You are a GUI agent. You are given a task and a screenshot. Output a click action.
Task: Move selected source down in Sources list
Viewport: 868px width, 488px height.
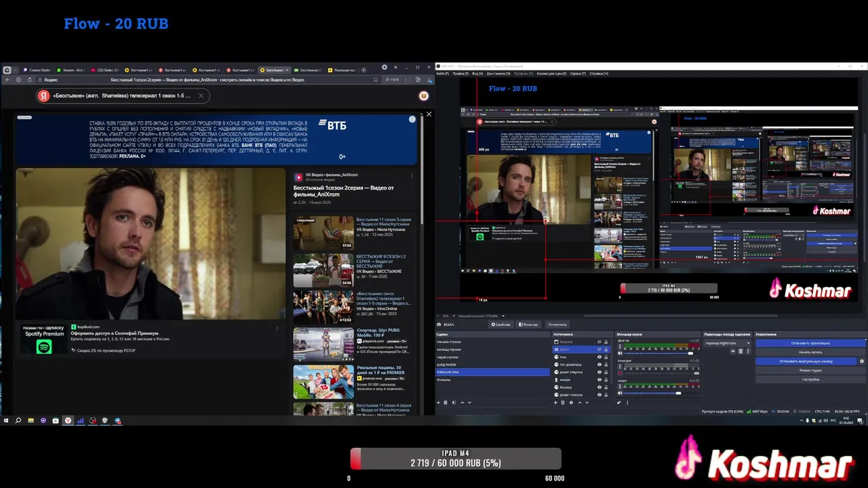587,402
